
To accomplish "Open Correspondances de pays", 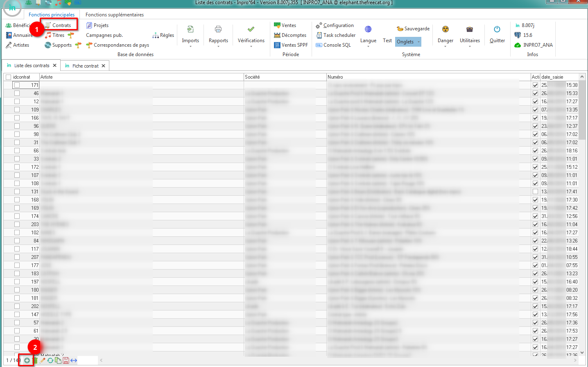I will (118, 45).
